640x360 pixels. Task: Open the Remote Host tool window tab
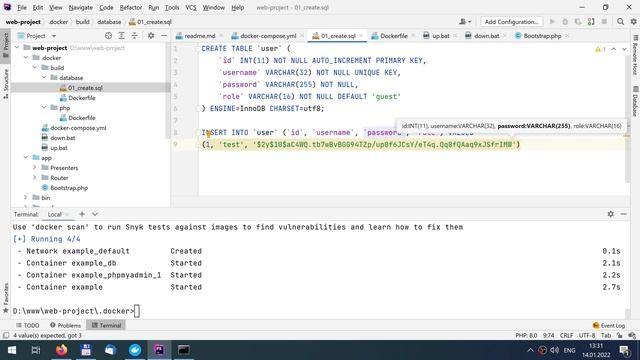(636, 54)
